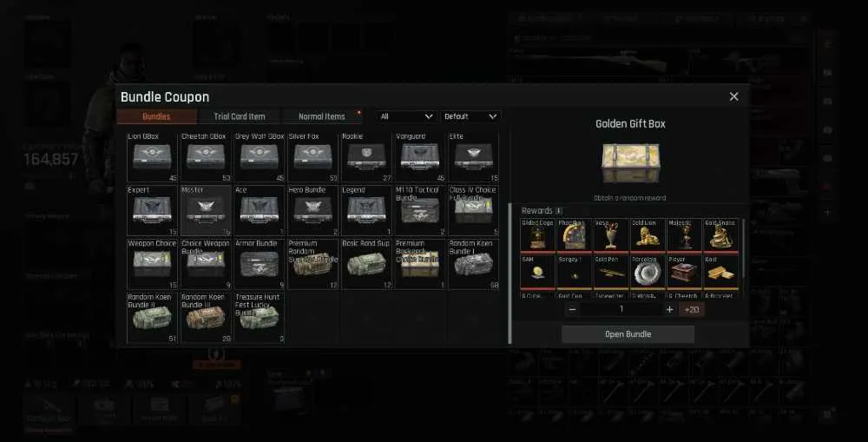868x442 pixels.
Task: Switch to the Bundles tab
Action: point(156,116)
